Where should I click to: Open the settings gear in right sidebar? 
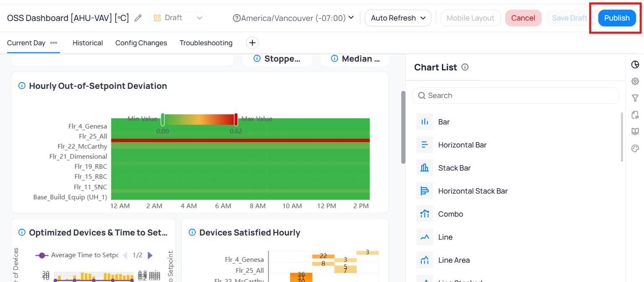coord(635,81)
